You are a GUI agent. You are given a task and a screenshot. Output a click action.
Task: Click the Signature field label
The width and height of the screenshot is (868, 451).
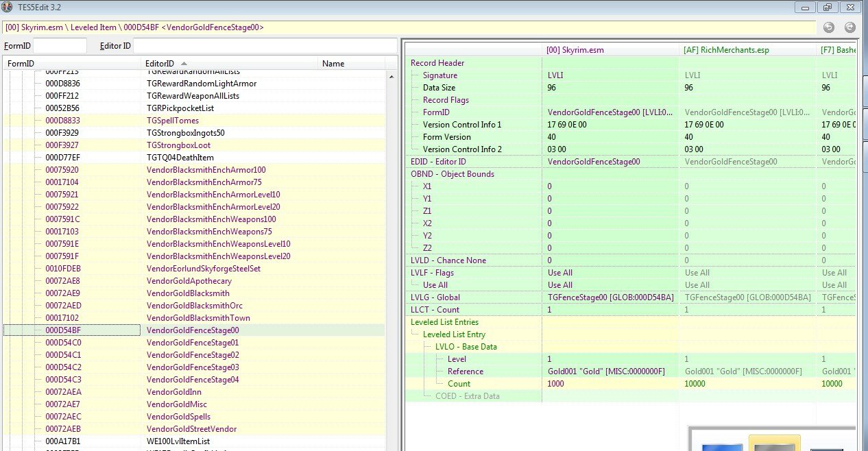(x=439, y=75)
